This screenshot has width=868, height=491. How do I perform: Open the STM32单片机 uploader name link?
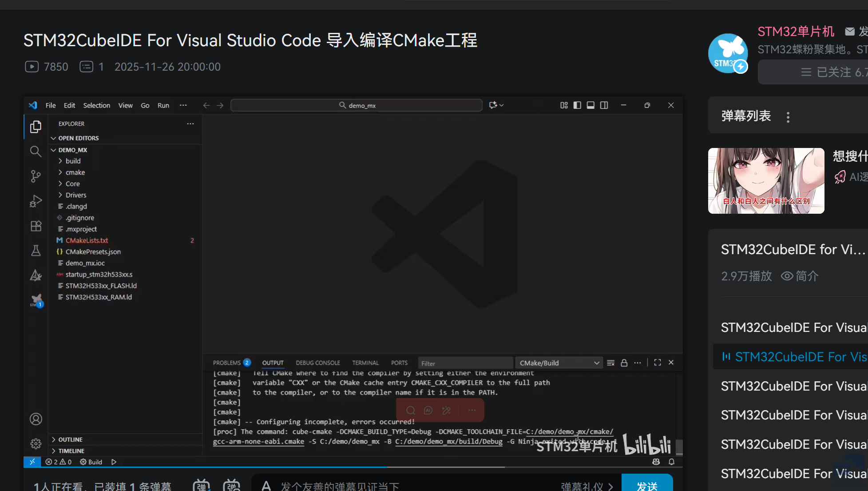click(x=796, y=32)
